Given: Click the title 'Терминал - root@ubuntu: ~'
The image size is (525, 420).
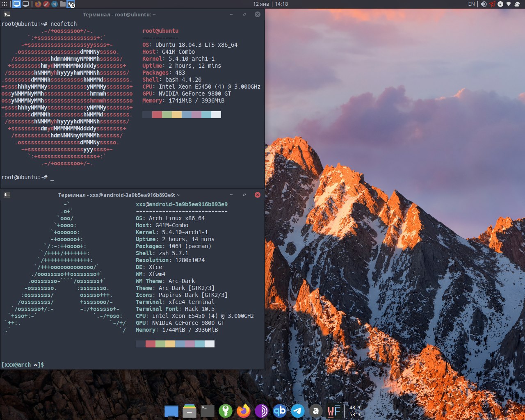Looking at the screenshot, I should (119, 14).
